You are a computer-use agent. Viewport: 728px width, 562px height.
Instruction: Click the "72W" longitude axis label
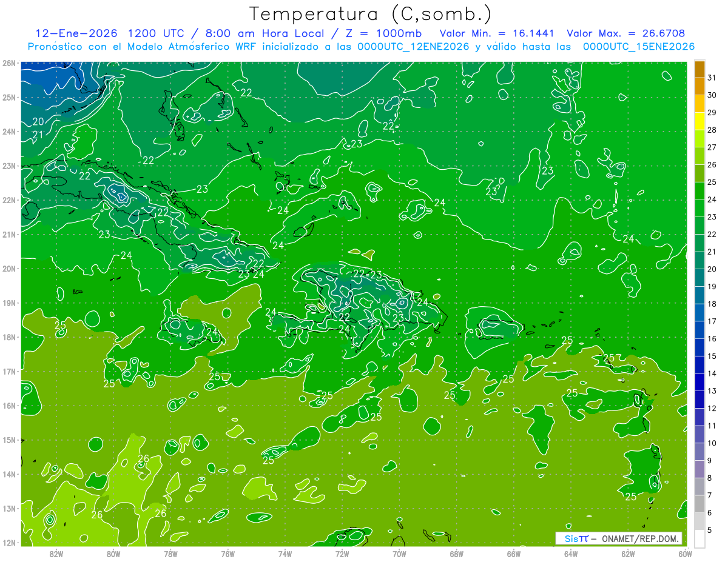point(342,553)
